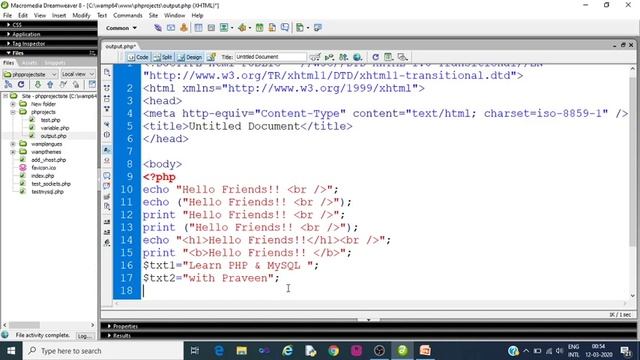Click the Expand to show sites icon
The height and width of the screenshot is (360, 640).
(92, 84)
